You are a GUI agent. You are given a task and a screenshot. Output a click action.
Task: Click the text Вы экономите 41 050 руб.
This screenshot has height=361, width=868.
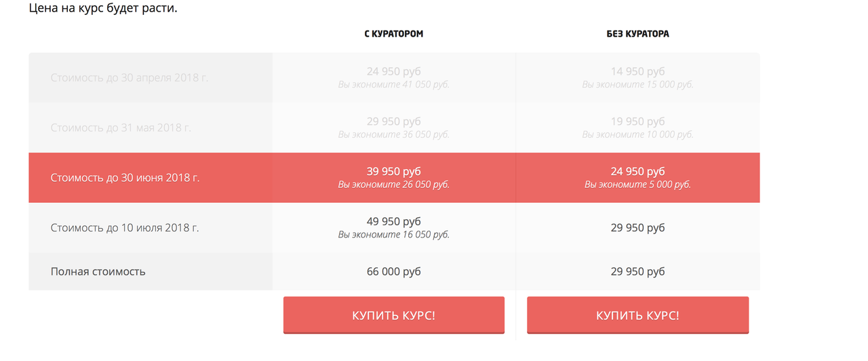pos(393,85)
